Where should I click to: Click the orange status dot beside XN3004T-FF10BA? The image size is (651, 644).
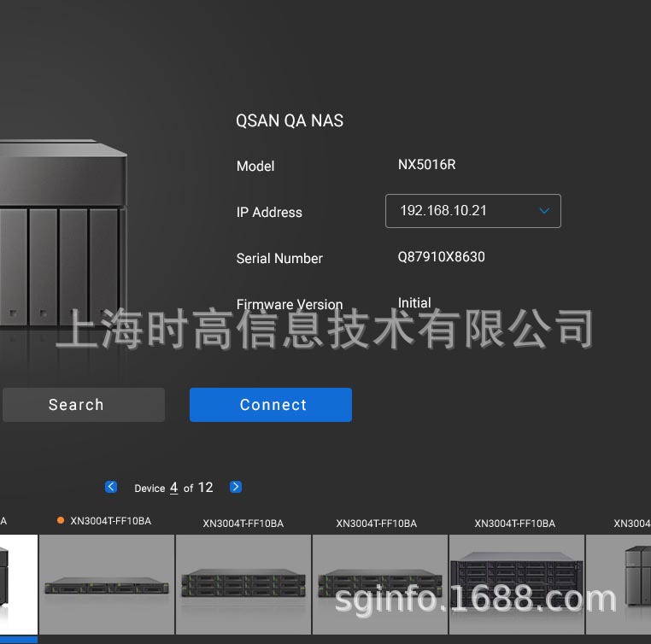click(x=61, y=520)
